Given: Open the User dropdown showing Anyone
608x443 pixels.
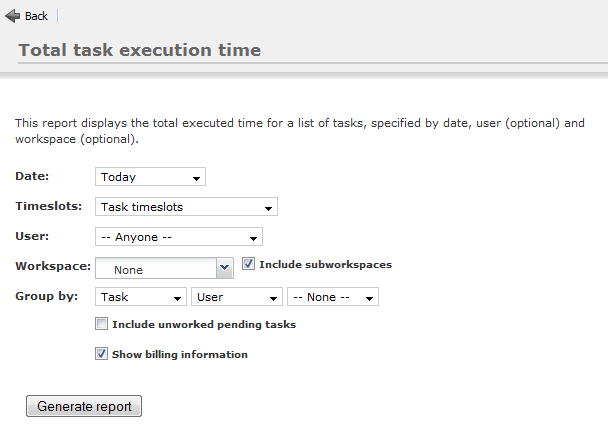Looking at the screenshot, I should point(179,237).
